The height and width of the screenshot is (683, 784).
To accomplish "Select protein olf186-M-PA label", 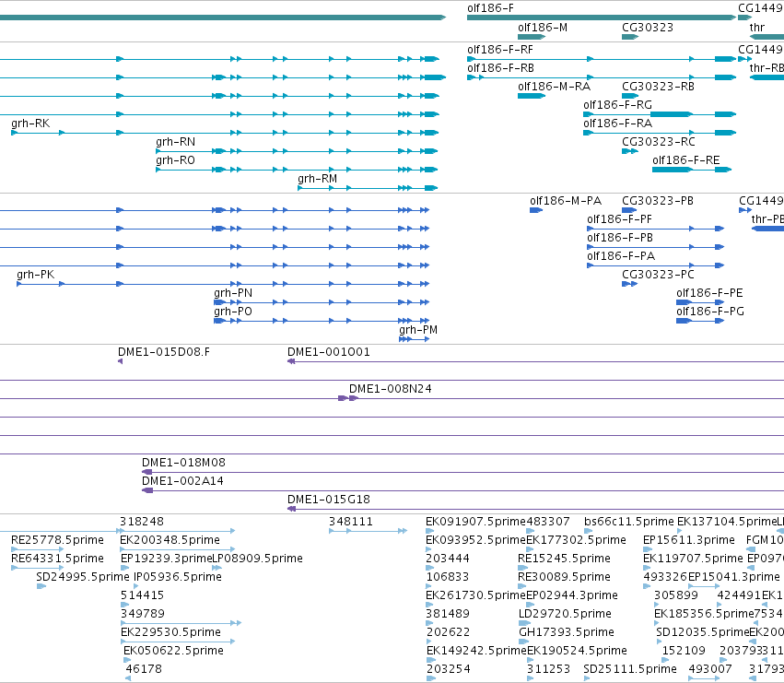I will (566, 201).
